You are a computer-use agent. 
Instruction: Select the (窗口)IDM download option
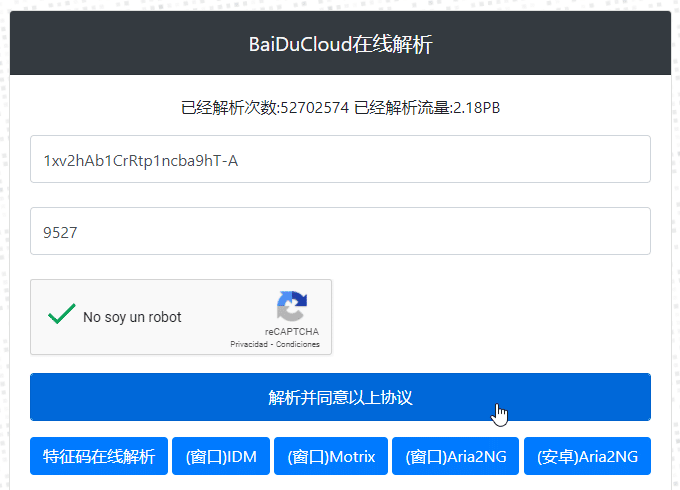pyautogui.click(x=220, y=456)
